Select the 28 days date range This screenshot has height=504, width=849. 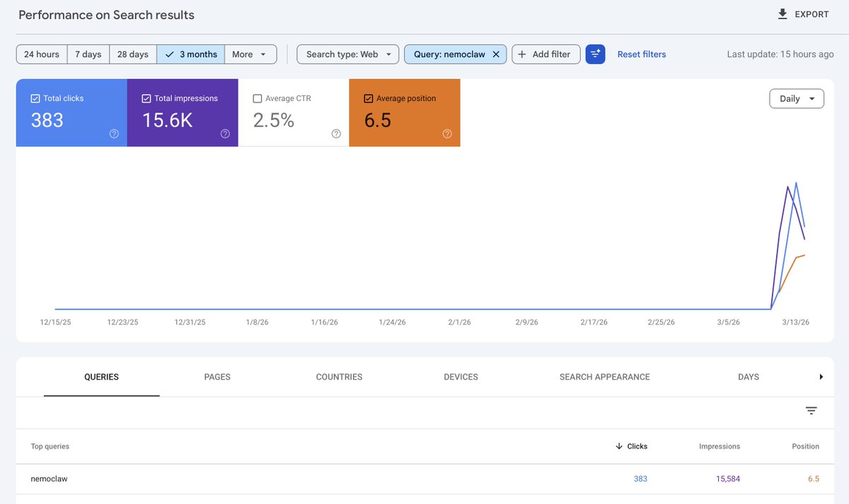coord(133,54)
